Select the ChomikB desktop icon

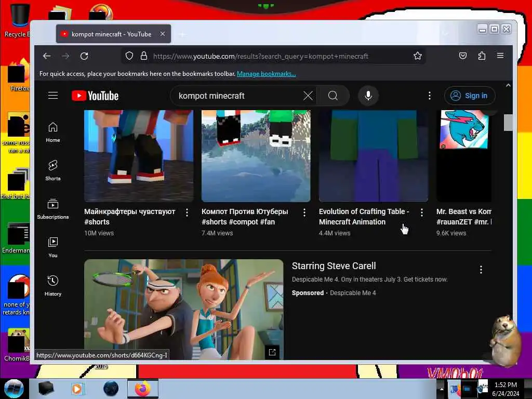(x=17, y=344)
